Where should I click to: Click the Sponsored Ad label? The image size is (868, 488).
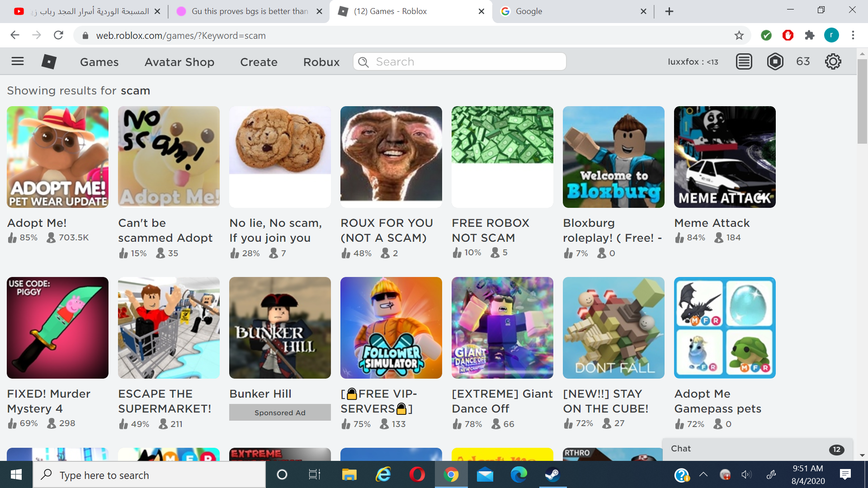tap(280, 413)
